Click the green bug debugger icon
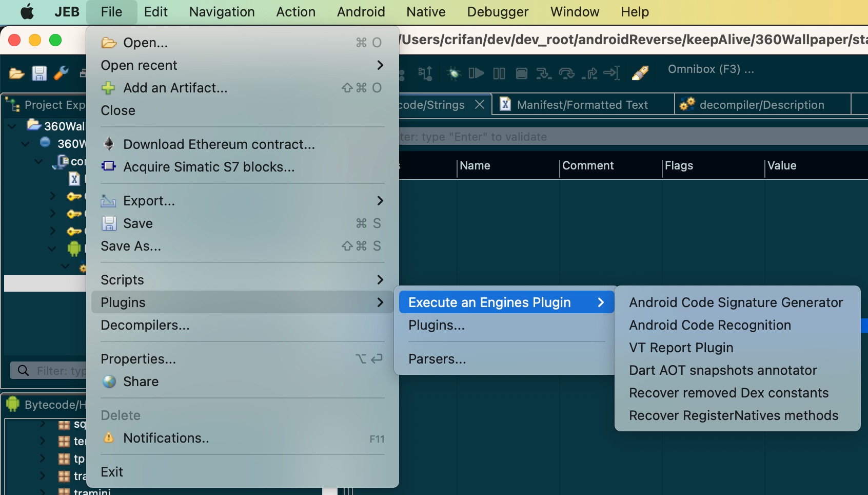This screenshot has height=495, width=868. pyautogui.click(x=453, y=73)
